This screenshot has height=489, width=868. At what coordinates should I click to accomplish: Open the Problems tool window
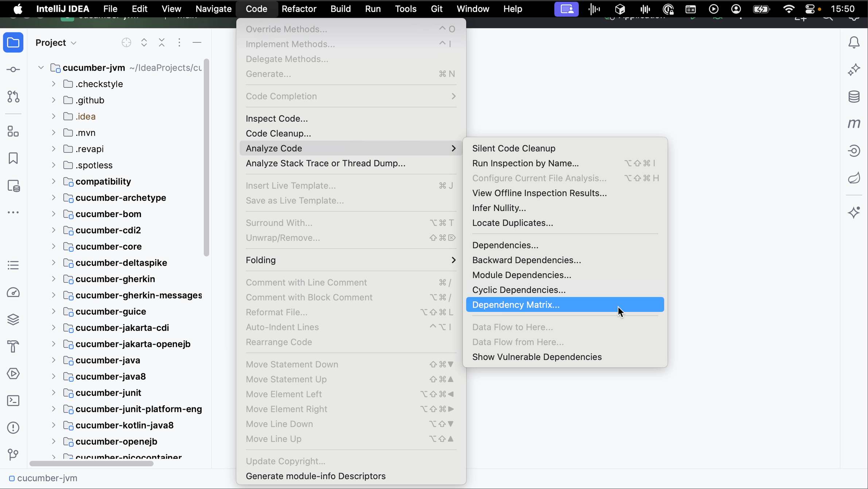[13, 427]
